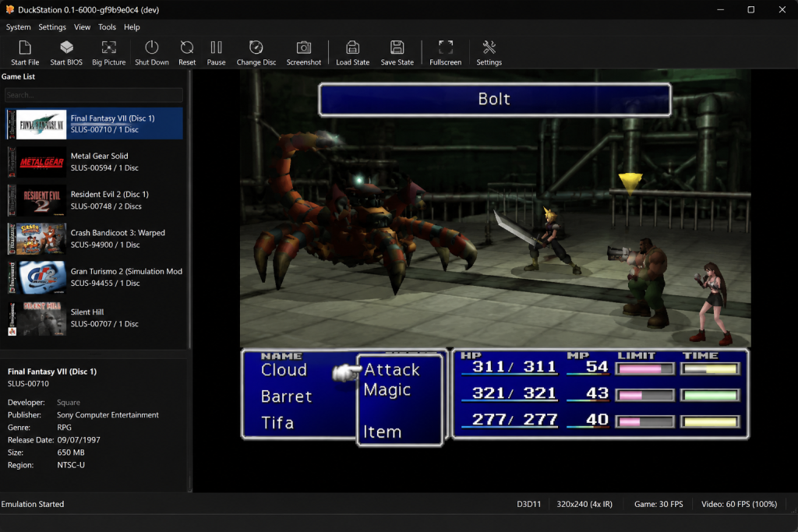Screen dimensions: 798x532
Task: Open Big Picture mode
Action: point(108,53)
